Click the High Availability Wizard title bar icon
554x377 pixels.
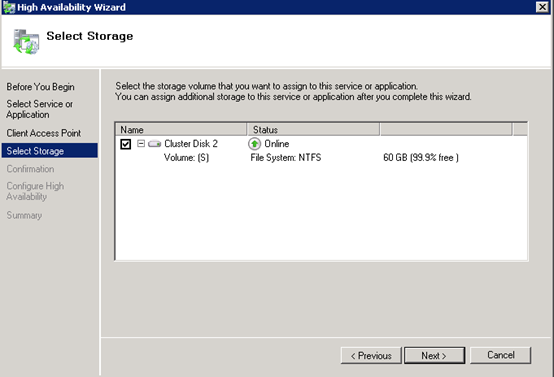pos(8,7)
